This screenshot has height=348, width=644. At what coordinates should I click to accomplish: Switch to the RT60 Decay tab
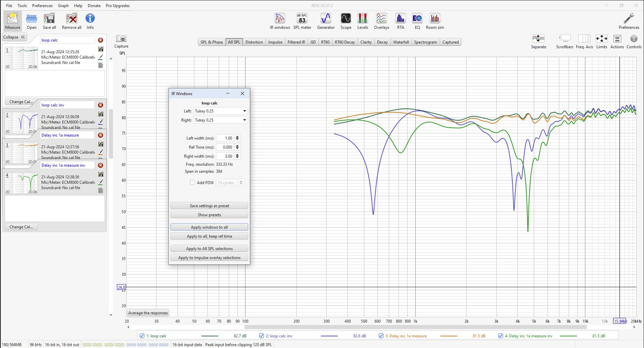click(x=345, y=42)
